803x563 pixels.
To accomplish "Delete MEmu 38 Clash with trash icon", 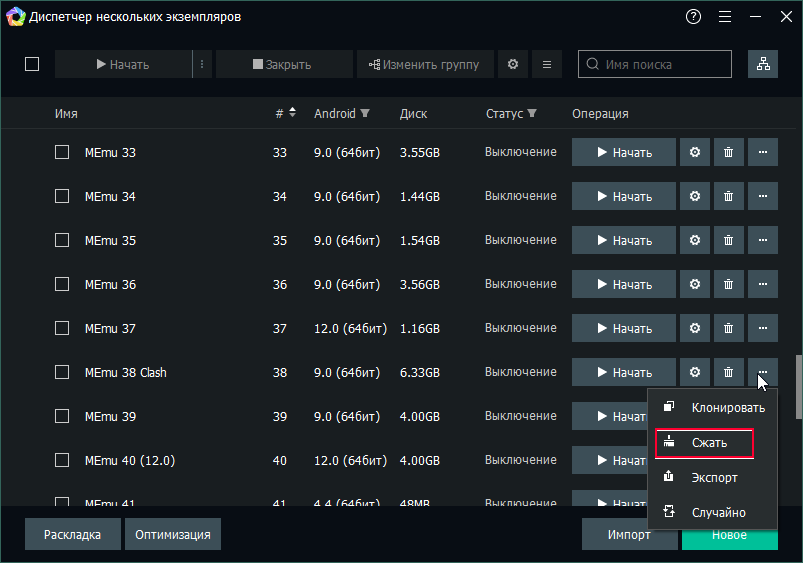I will tap(728, 372).
